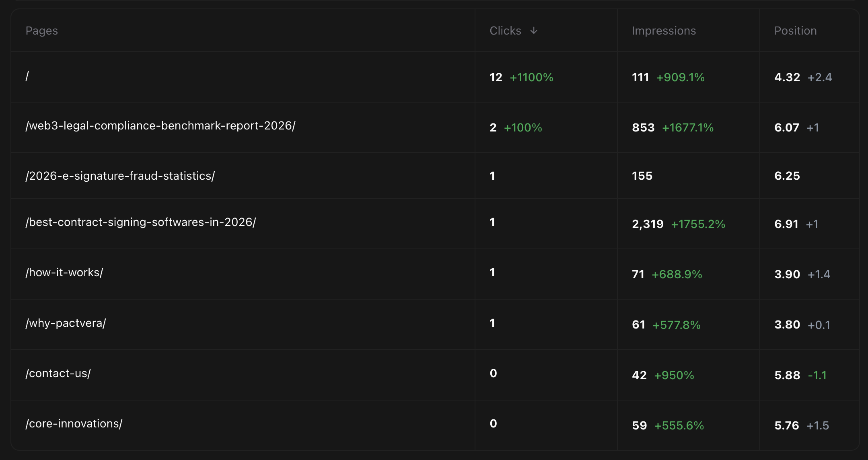Click the +577.8% impressions change

coord(677,325)
